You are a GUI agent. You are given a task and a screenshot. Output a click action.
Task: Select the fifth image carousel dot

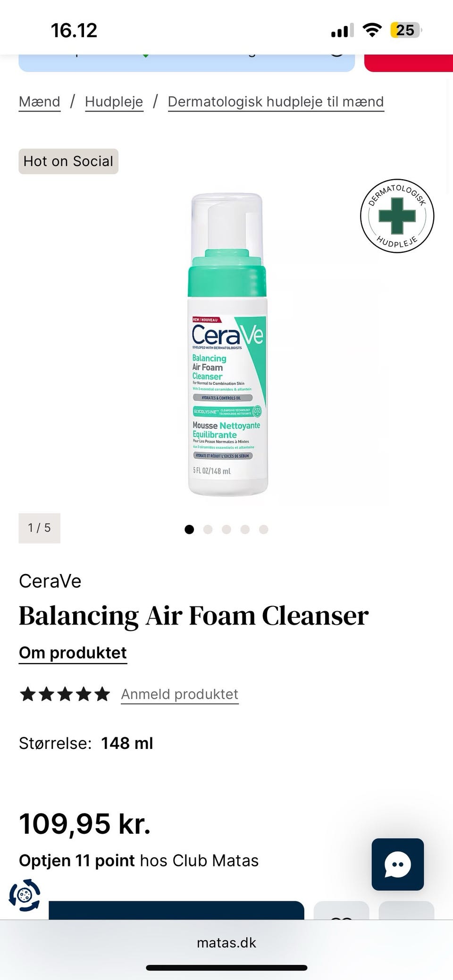[264, 529]
